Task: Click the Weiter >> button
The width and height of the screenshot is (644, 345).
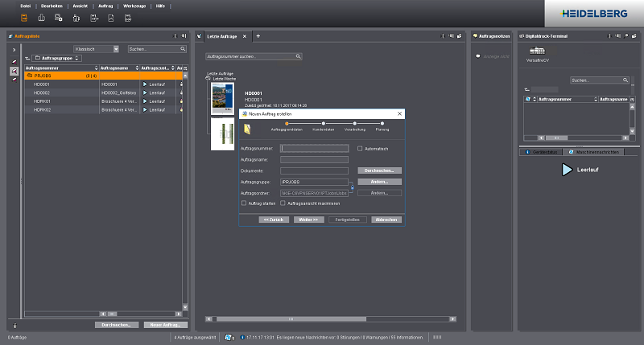Action: [308, 219]
